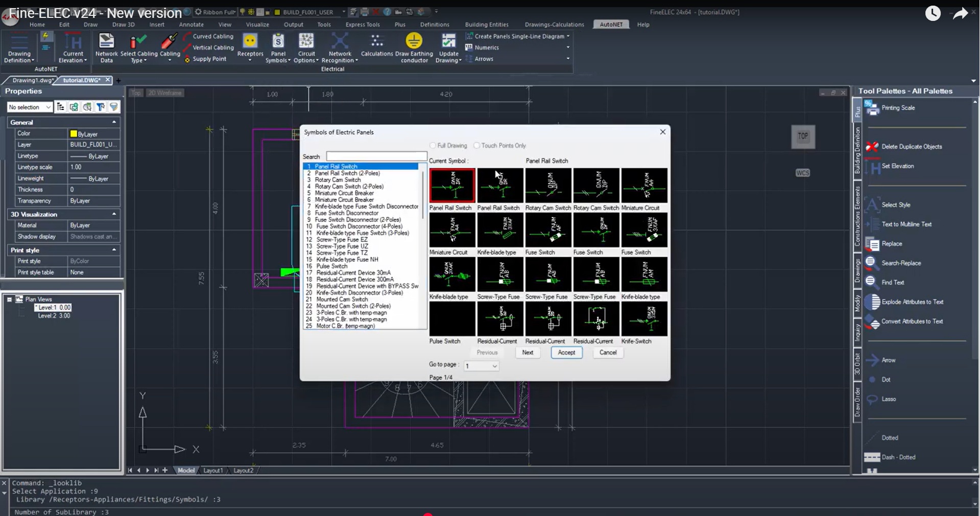
Task: Open the Receptors tool
Action: pyautogui.click(x=250, y=48)
